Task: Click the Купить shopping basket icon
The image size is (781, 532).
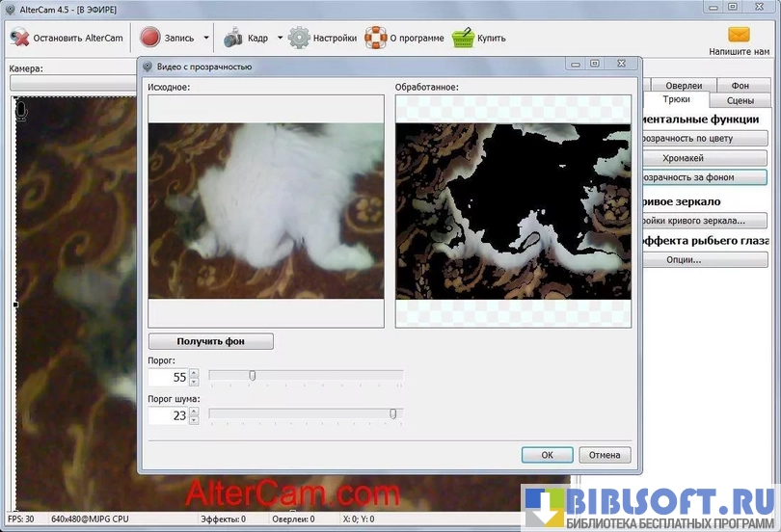Action: [464, 39]
